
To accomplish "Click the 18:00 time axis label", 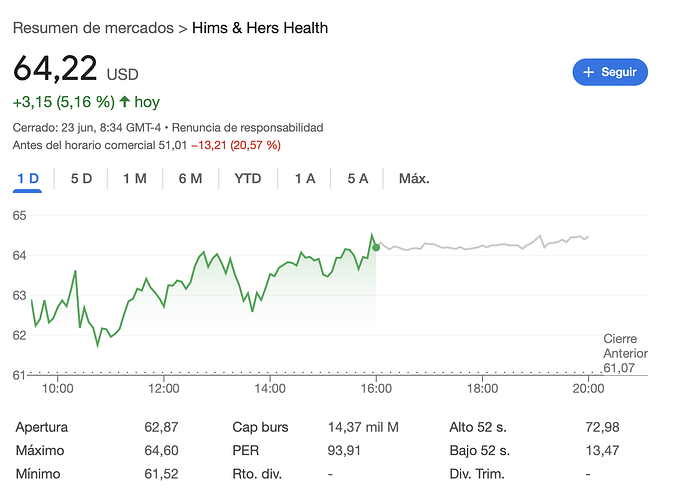I will (482, 388).
